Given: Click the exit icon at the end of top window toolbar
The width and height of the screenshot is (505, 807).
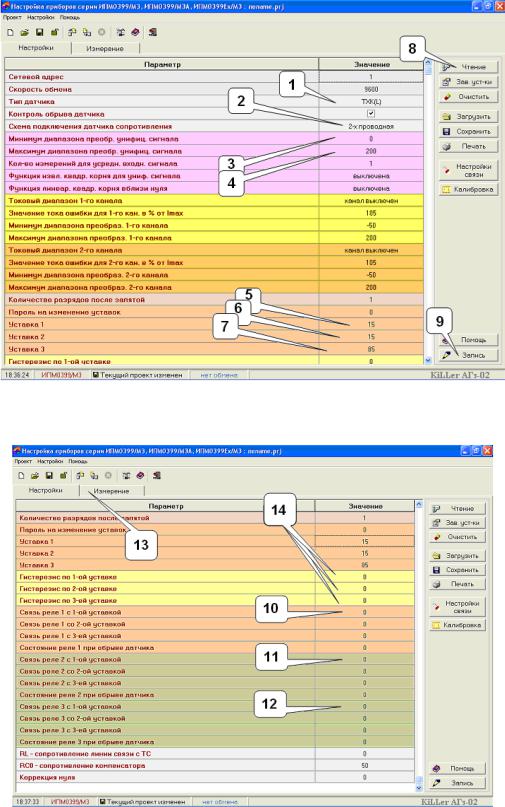Looking at the screenshot, I should tap(153, 32).
